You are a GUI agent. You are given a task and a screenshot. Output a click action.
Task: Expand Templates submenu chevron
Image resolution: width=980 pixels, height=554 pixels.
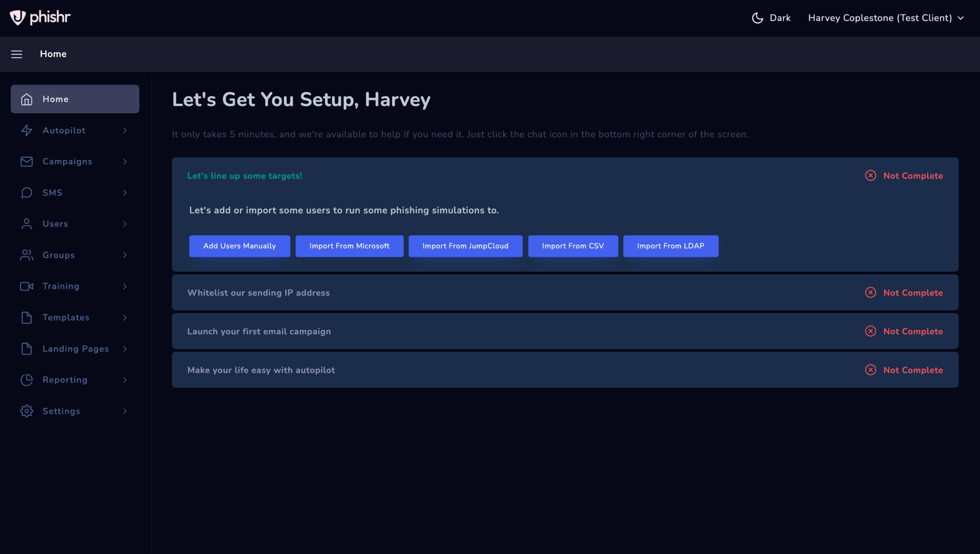tap(125, 317)
